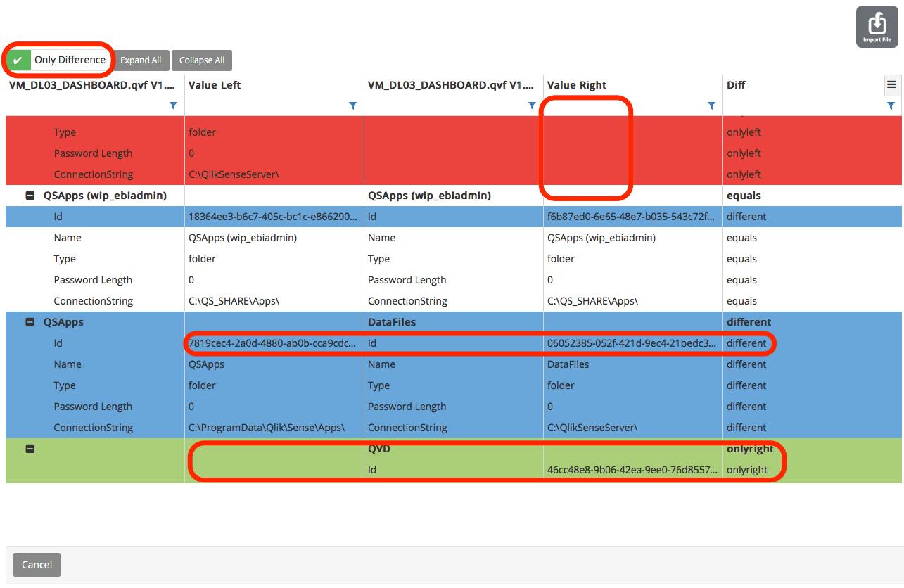This screenshot has width=904, height=588.
Task: Open filter for the Diff column
Action: [891, 106]
